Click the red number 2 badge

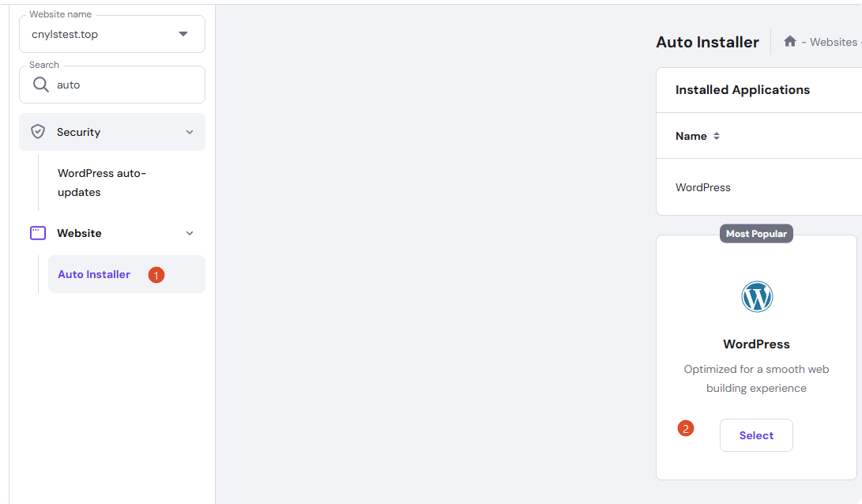pos(686,429)
